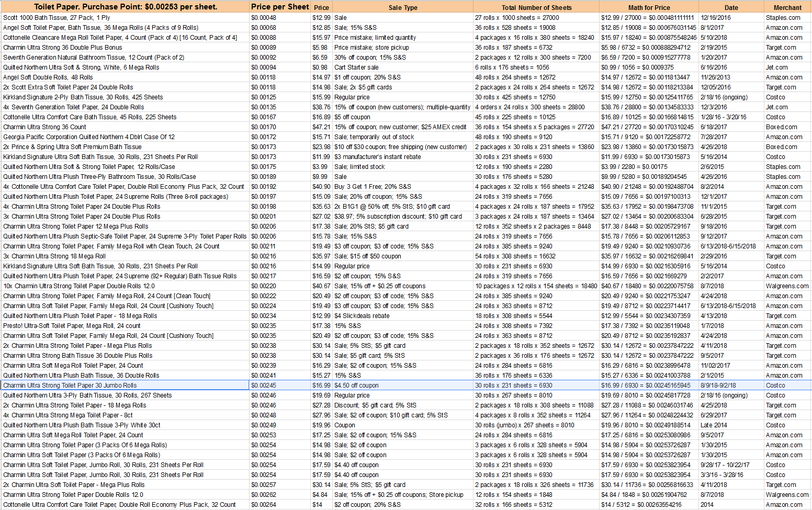Click the 'Price per Sheet' column header
Image resolution: width=812 pixels, height=510 pixels.
coord(280,7)
